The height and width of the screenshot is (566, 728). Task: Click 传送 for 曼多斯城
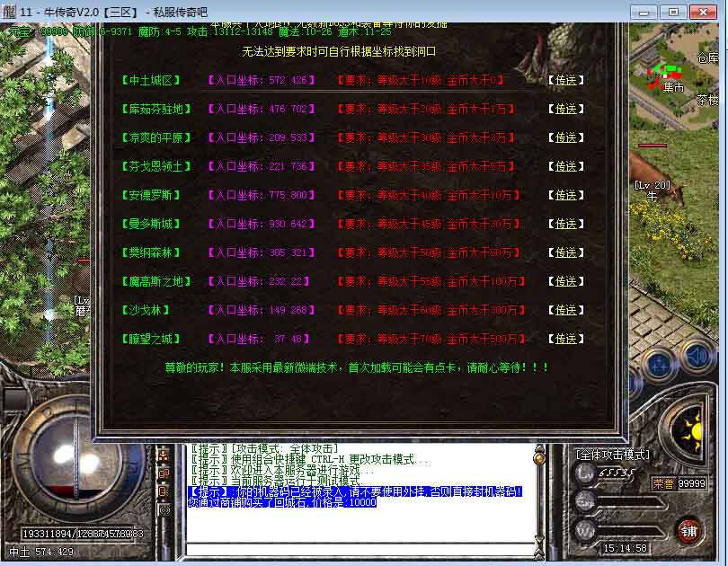coord(565,224)
